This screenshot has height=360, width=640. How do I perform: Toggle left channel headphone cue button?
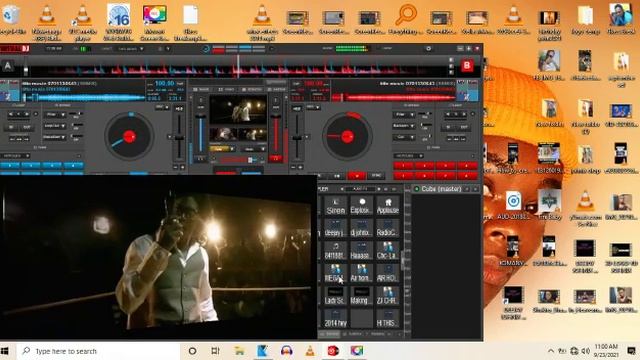click(200, 158)
